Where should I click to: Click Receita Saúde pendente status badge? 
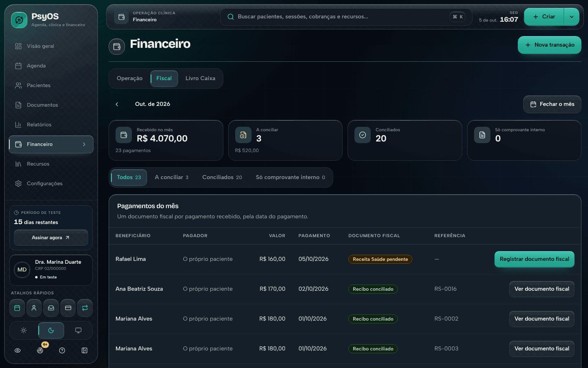pos(380,259)
